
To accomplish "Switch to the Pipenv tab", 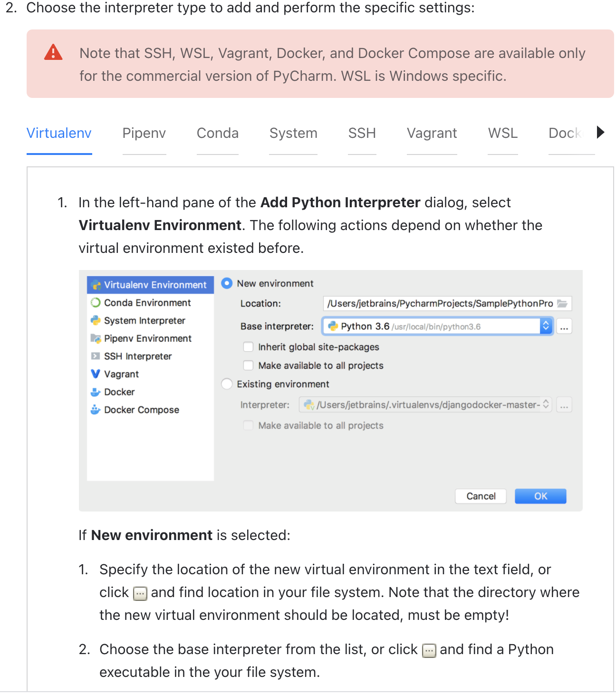I will [x=144, y=133].
